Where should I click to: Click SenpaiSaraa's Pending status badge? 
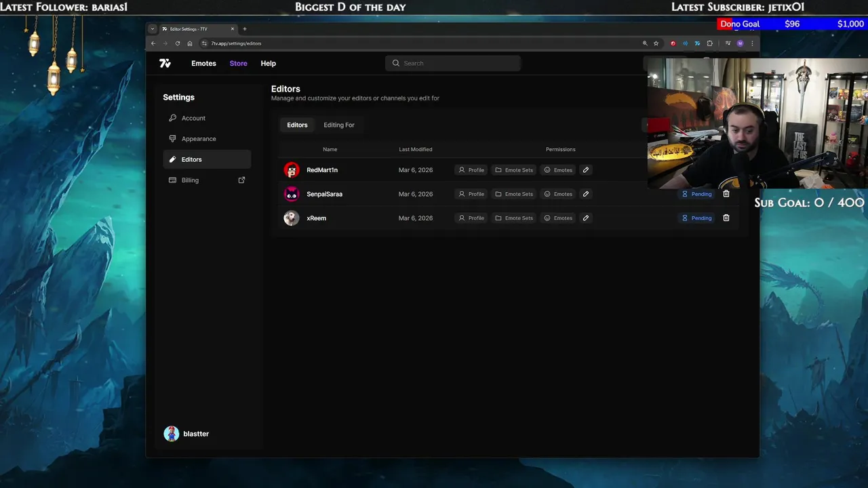pos(696,194)
